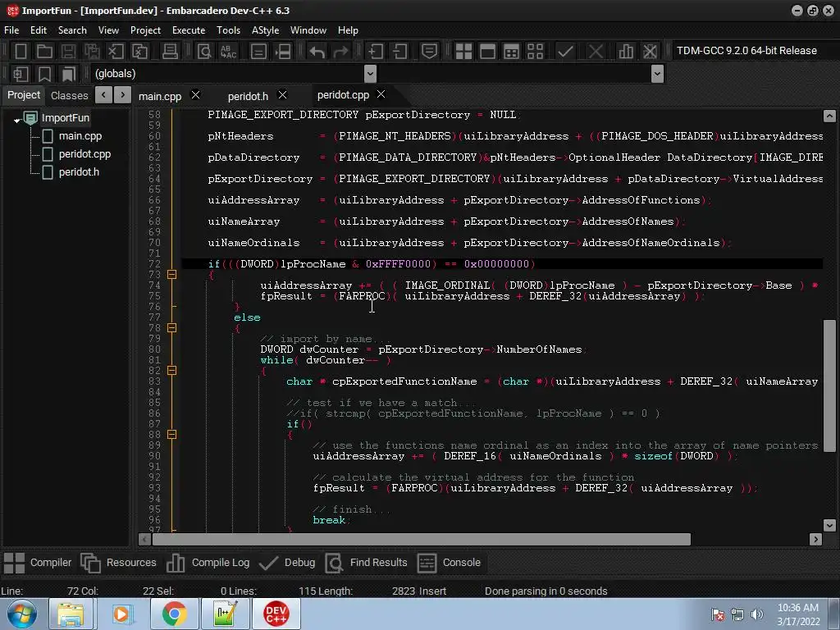
Task: Click the Unindent toolbar icon
Action: (399, 52)
